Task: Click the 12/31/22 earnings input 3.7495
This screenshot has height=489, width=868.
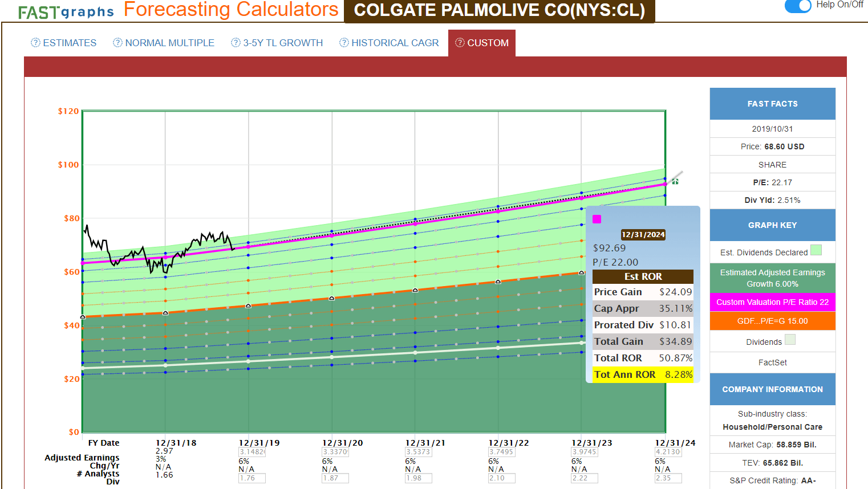Action: point(502,452)
